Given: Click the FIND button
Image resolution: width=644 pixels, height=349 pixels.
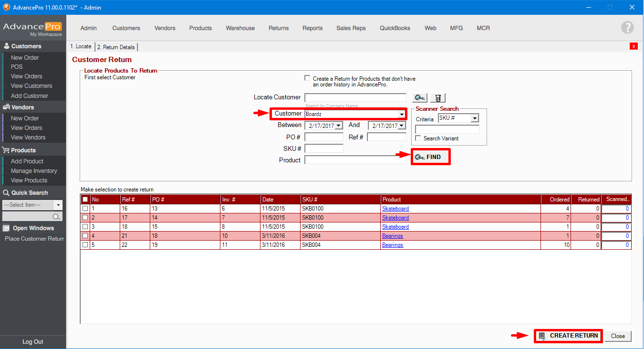Looking at the screenshot, I should (430, 157).
